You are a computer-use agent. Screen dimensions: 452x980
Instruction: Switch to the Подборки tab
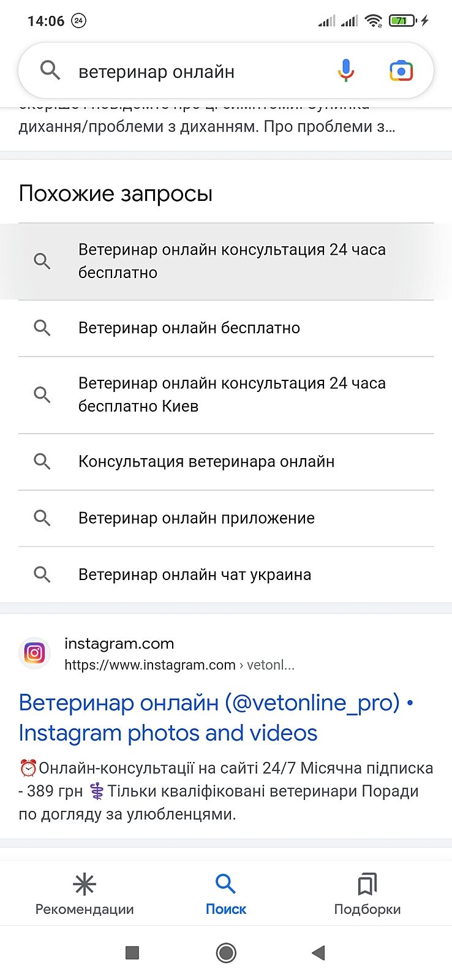tap(367, 894)
